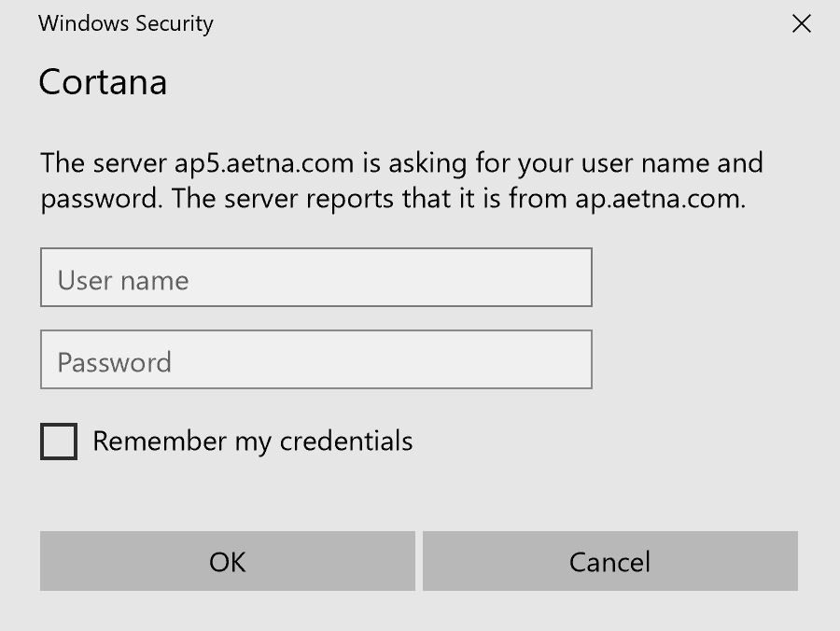
Task: Click the "Remember my credentials" label text
Action: click(252, 441)
